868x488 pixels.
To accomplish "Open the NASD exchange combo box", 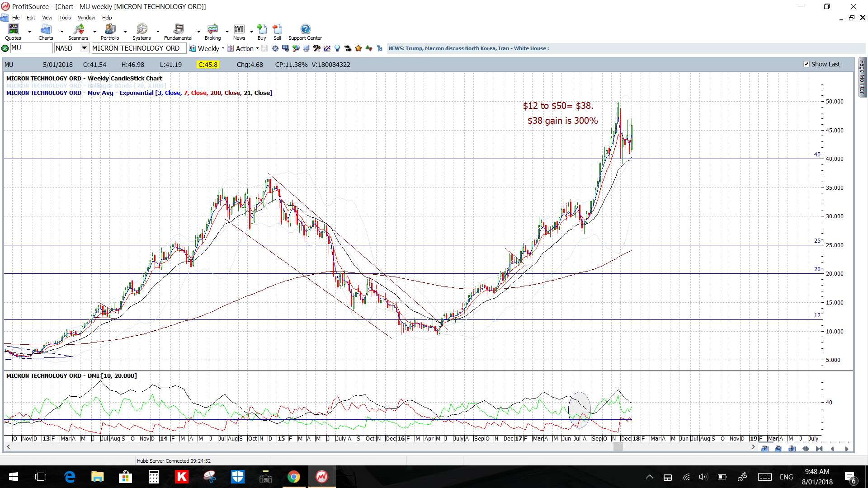I will (x=72, y=48).
